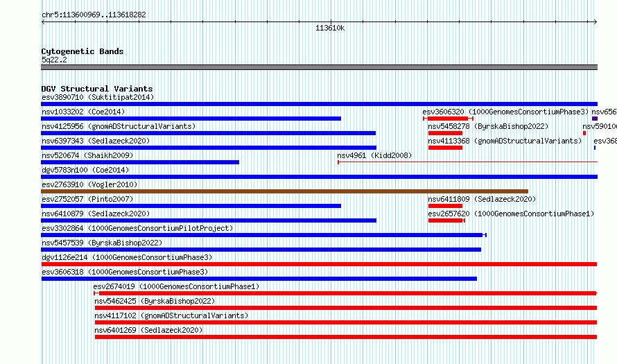Click the left arrow on the ruler
This screenshot has width=617, height=364.
pyautogui.click(x=43, y=22)
